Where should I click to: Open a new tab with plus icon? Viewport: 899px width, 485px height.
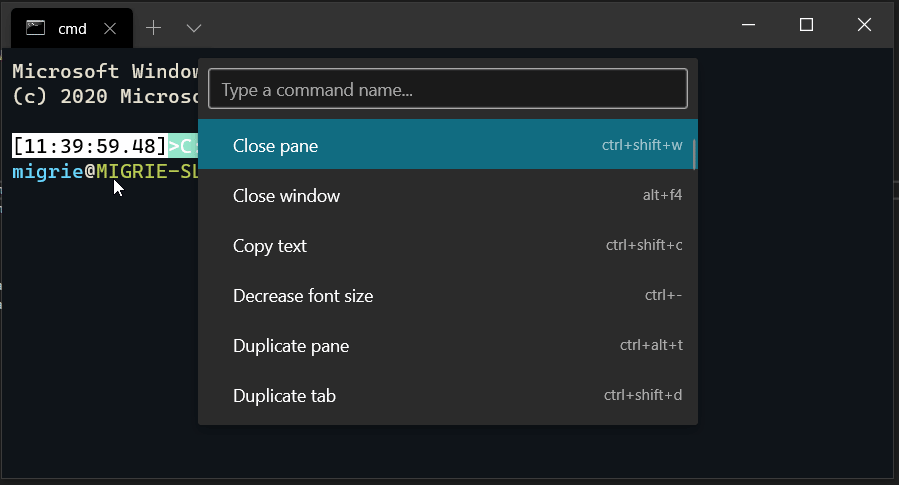(x=153, y=28)
